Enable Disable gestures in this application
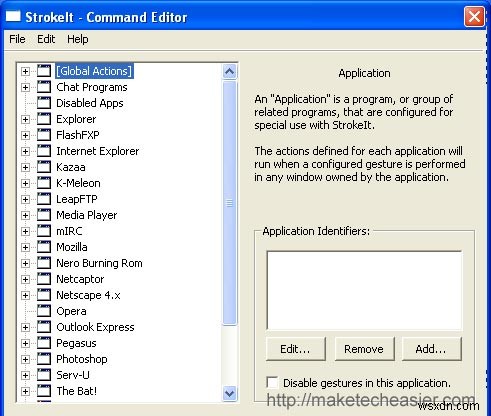 272,383
